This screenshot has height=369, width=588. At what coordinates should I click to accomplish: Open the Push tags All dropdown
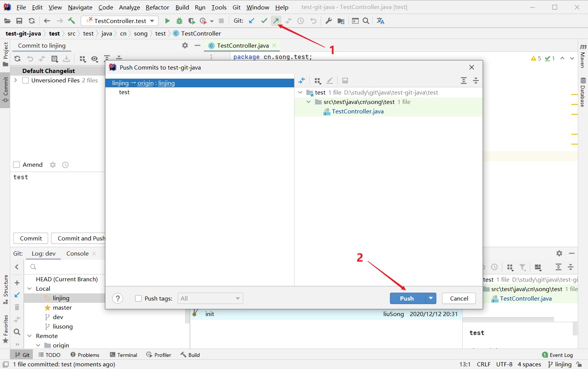210,298
